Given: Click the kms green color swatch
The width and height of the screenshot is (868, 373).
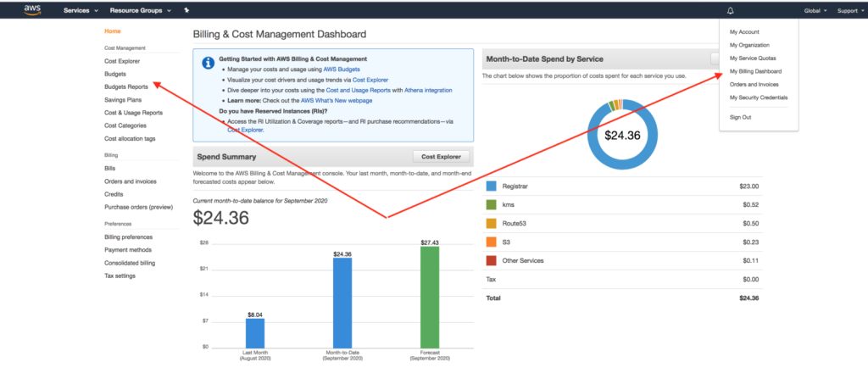Looking at the screenshot, I should (x=491, y=205).
